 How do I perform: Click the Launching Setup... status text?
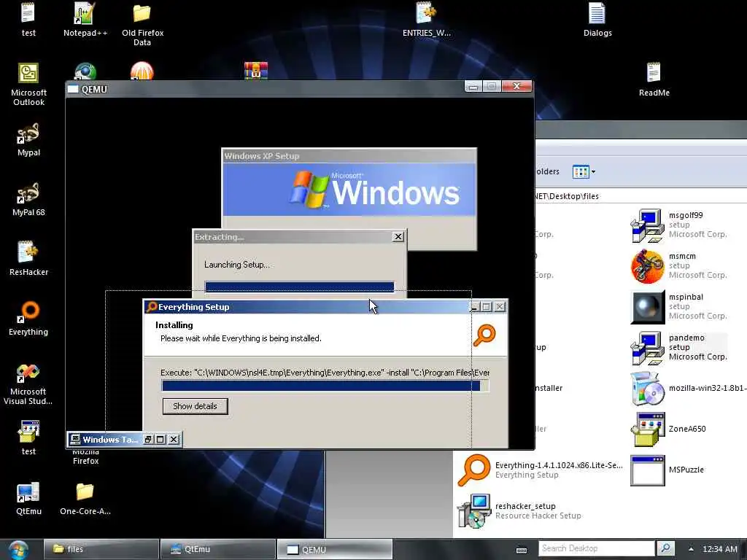pos(237,264)
